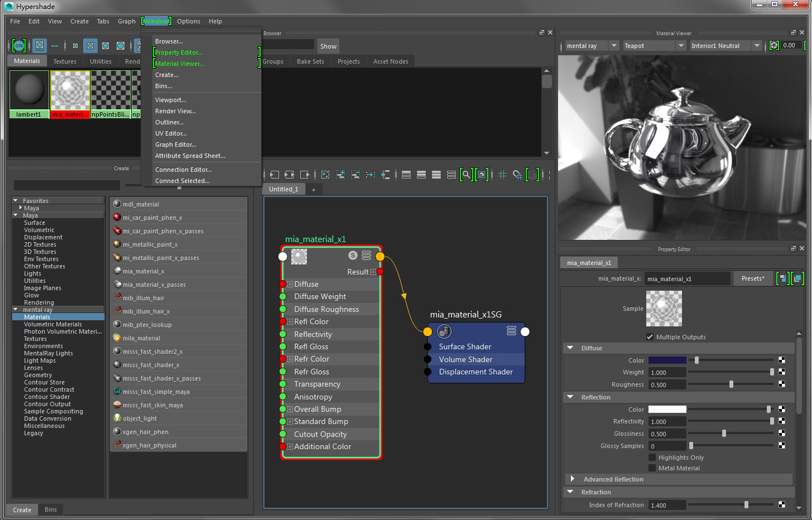Uncheck the Multiple Outputs checkbox
Screen dimensions: 812x520
pyautogui.click(x=650, y=336)
